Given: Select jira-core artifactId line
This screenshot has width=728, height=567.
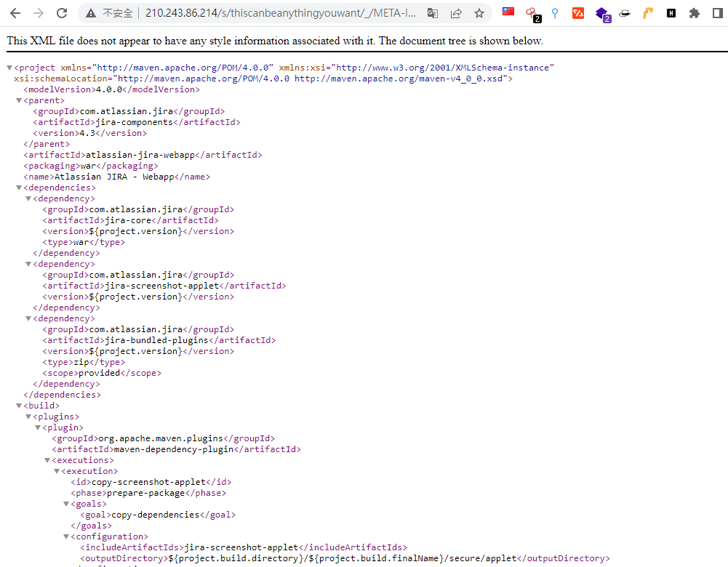Looking at the screenshot, I should click(130, 220).
